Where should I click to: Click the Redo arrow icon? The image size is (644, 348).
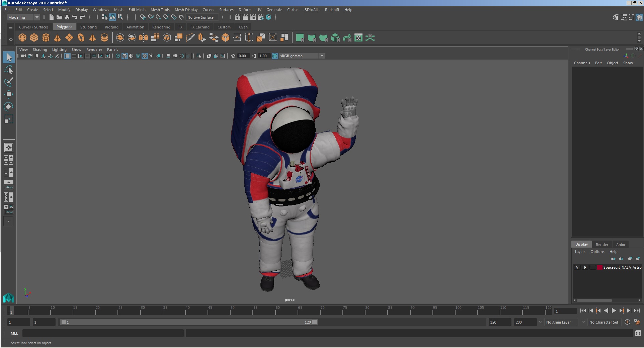[x=82, y=17]
